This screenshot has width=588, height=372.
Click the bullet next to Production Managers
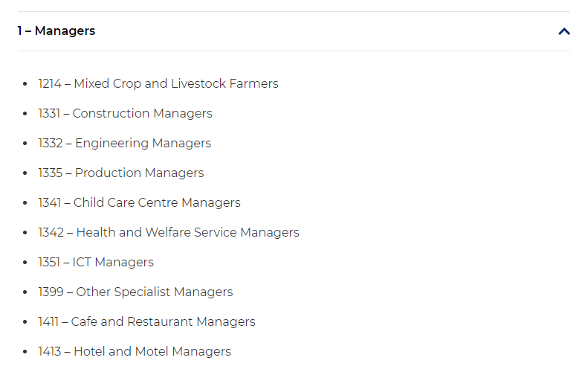coord(25,173)
